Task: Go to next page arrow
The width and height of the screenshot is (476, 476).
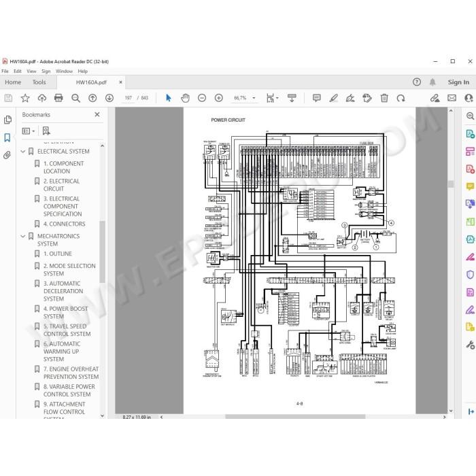Action: click(109, 98)
